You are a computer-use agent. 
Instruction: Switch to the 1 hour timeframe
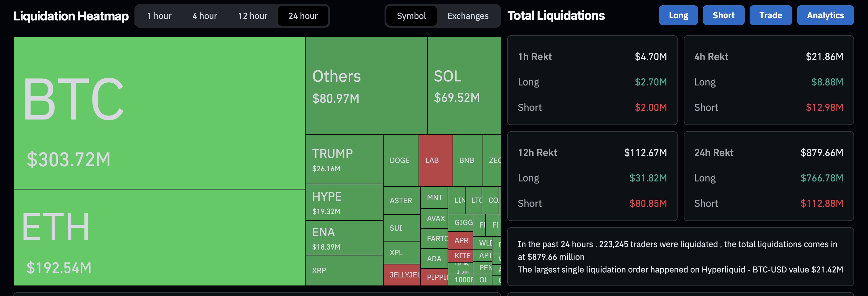click(159, 15)
